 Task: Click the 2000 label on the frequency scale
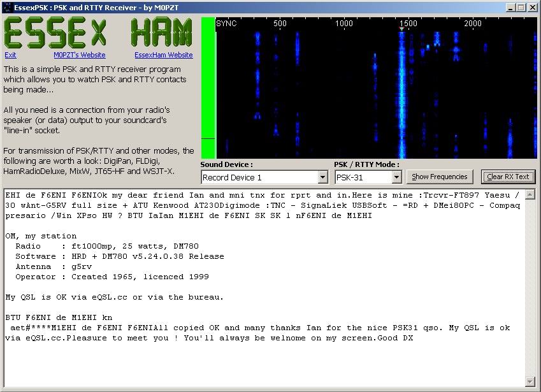[x=473, y=24]
